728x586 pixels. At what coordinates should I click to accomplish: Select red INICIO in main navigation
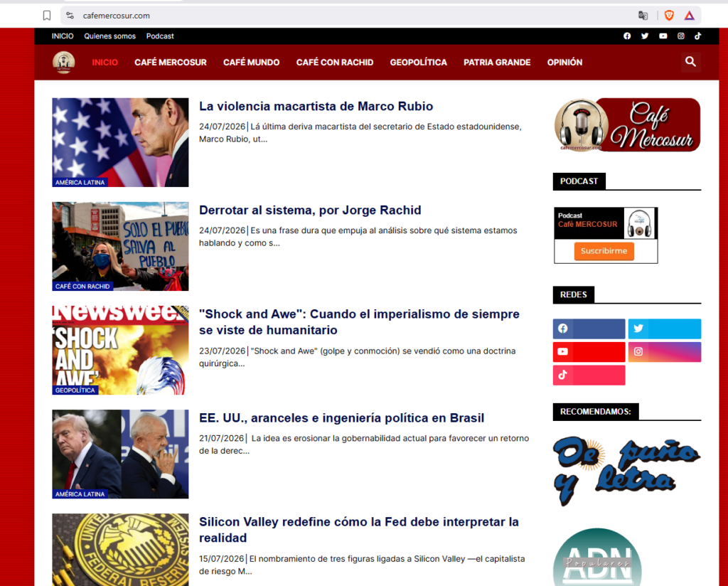pos(105,62)
